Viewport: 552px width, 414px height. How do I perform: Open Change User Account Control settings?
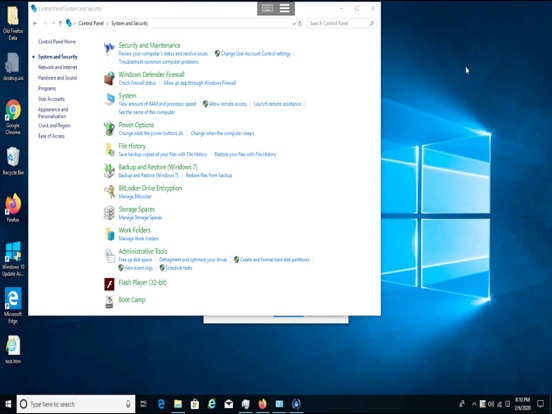pyautogui.click(x=255, y=54)
